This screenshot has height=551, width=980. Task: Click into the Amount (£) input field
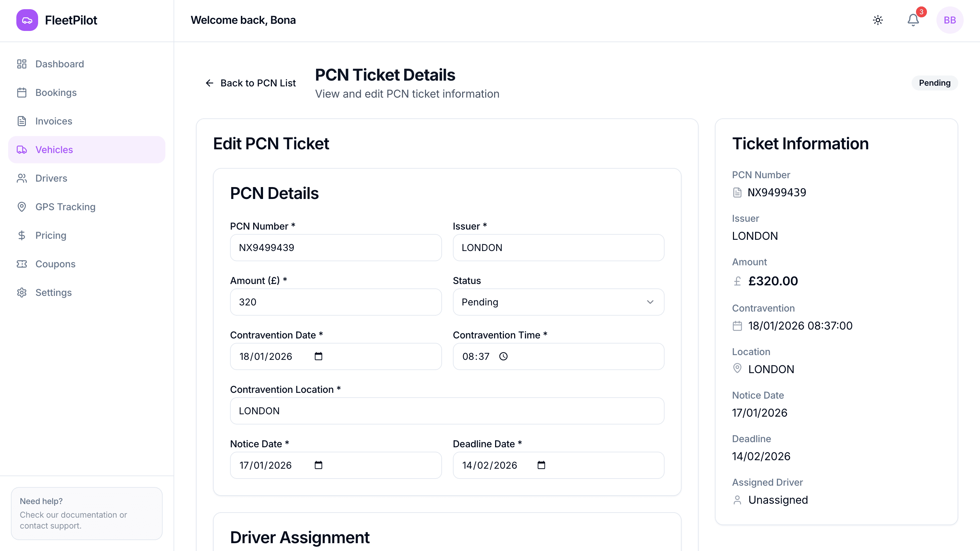(x=336, y=302)
